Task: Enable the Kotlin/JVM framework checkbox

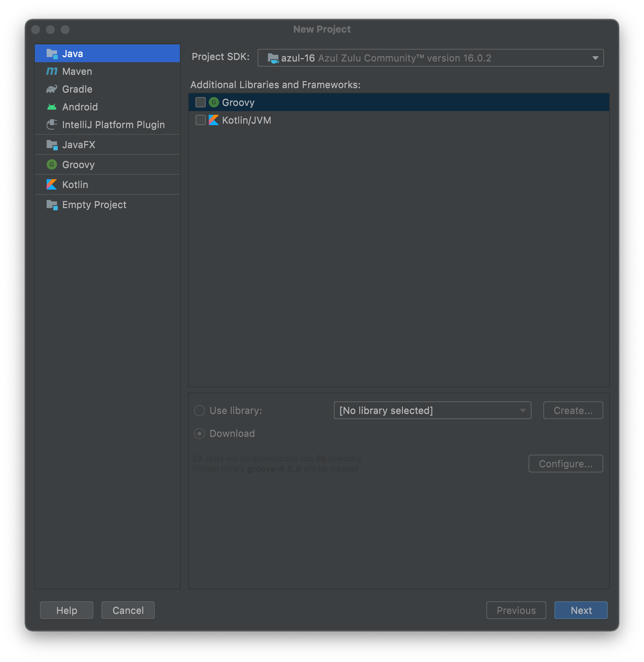Action: tap(201, 120)
